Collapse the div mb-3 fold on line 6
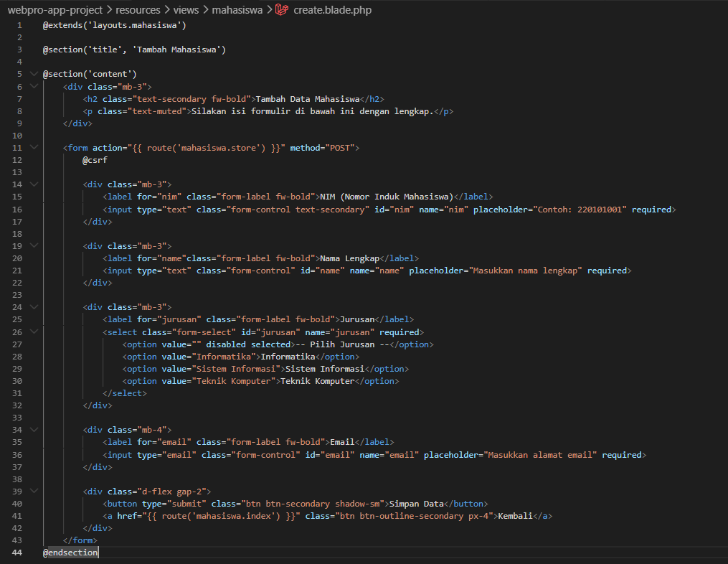 pyautogui.click(x=34, y=86)
